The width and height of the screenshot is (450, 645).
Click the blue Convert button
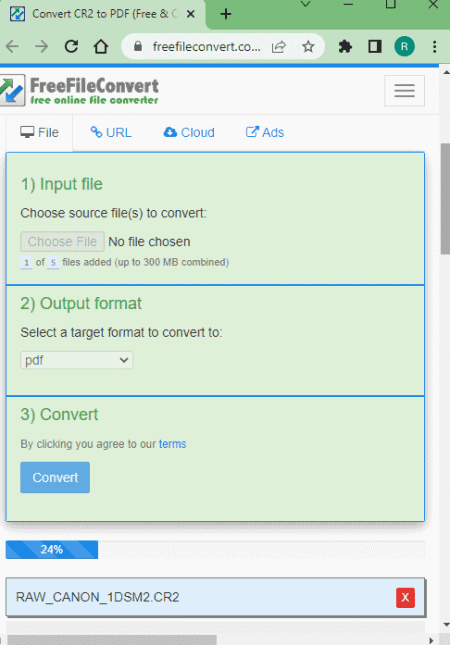click(55, 477)
